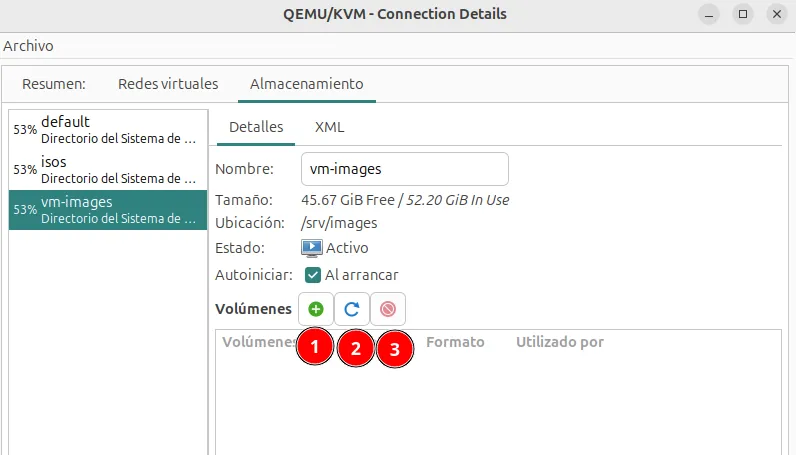Choose the isos storage pool
796x455 pixels.
tap(108, 169)
